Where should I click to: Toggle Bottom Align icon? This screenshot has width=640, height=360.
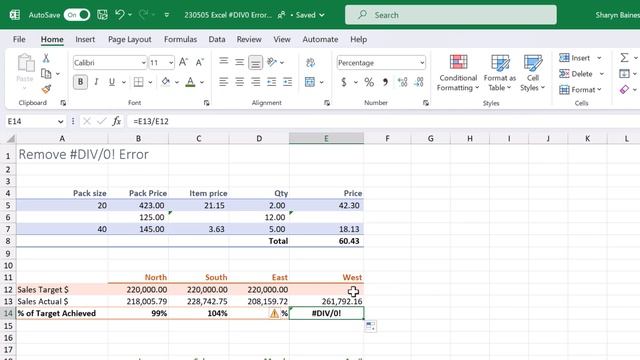[256, 62]
